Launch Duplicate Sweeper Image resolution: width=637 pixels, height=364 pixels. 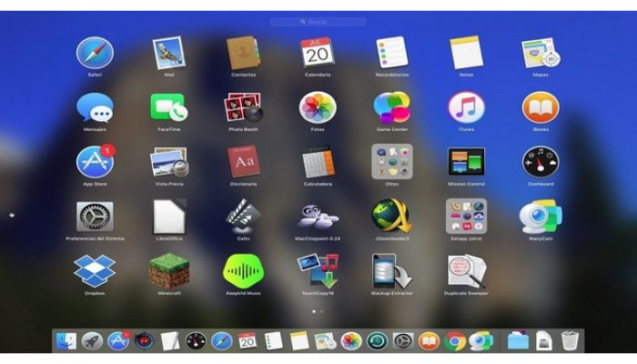pyautogui.click(x=466, y=271)
